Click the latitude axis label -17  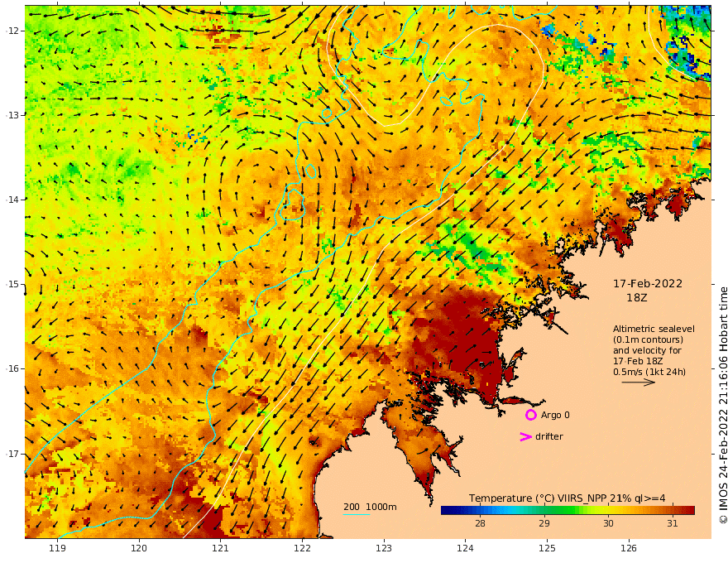pos(13,454)
